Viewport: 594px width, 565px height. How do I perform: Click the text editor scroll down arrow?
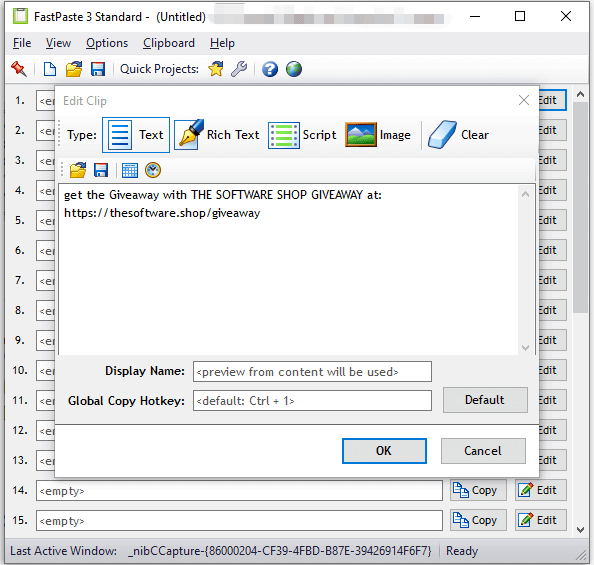pyautogui.click(x=525, y=347)
